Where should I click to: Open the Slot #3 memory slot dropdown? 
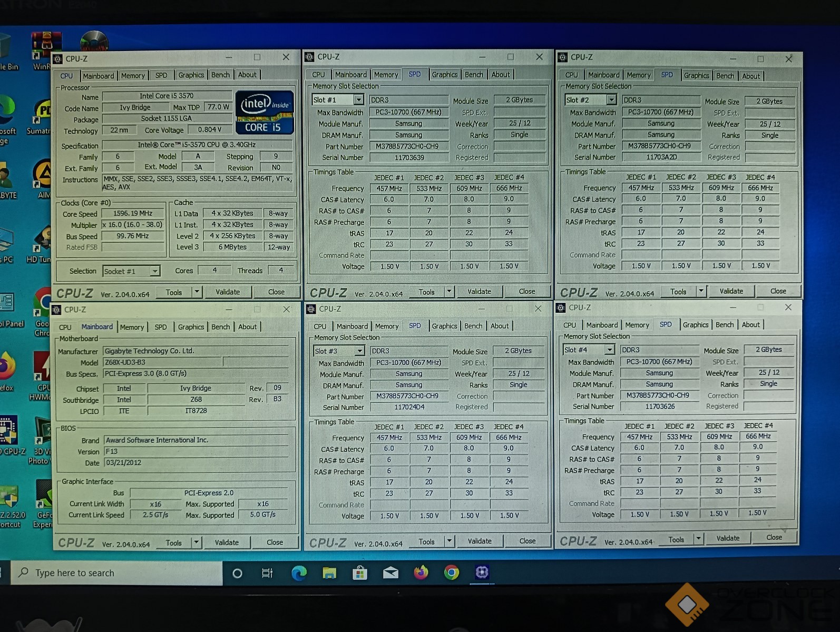point(359,351)
